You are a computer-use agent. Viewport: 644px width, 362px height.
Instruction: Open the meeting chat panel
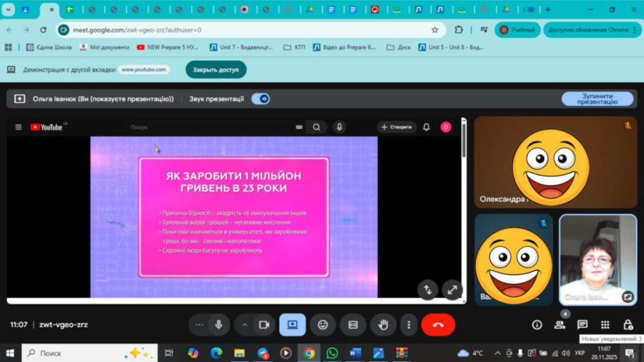point(582,325)
